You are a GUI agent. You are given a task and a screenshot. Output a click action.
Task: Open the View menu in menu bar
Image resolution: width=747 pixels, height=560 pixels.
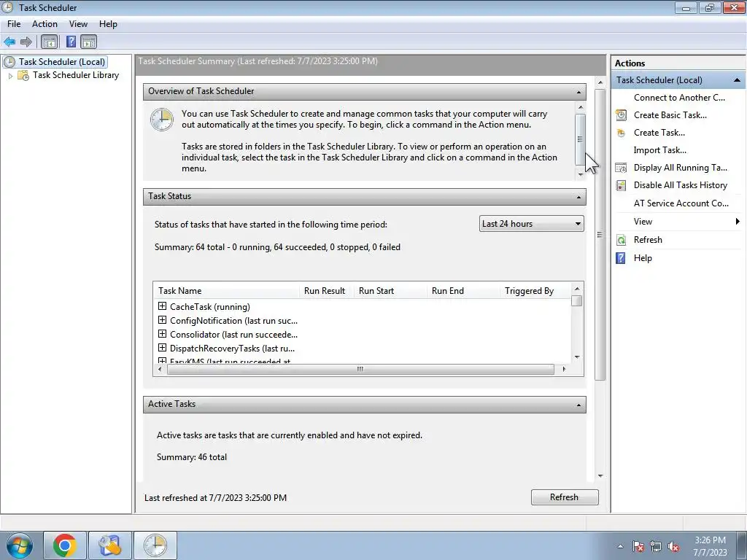[78, 24]
